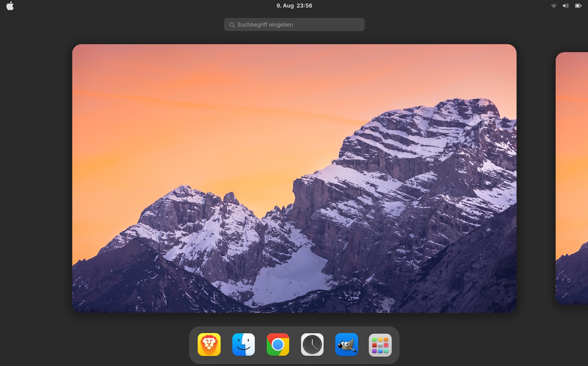Click the "23:56" time display
The image size is (588, 366).
[x=304, y=6]
